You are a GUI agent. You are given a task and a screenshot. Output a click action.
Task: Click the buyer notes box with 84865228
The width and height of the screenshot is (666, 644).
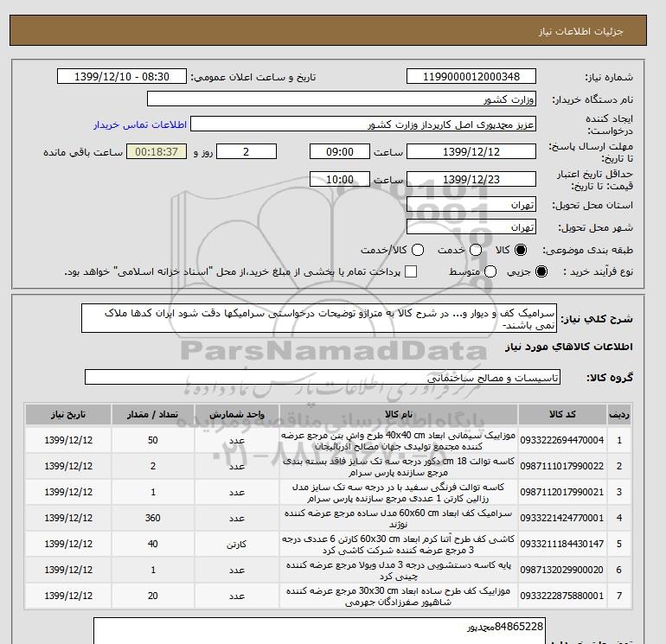coord(319,631)
